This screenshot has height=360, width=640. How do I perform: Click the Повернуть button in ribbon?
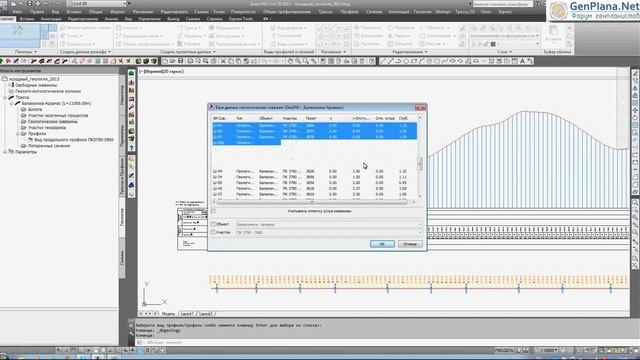tap(400, 28)
